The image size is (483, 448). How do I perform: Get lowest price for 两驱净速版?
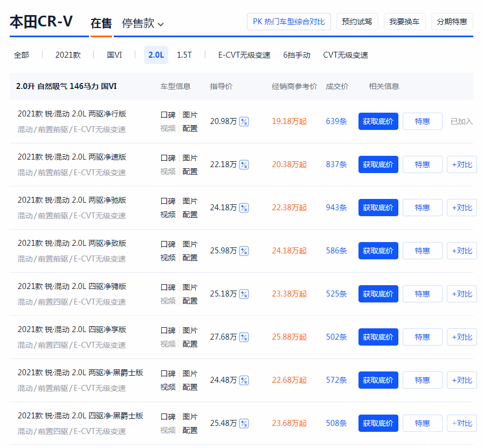[x=378, y=164]
